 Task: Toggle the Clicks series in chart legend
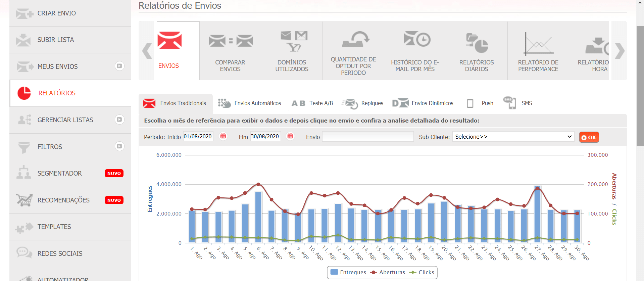(x=422, y=272)
